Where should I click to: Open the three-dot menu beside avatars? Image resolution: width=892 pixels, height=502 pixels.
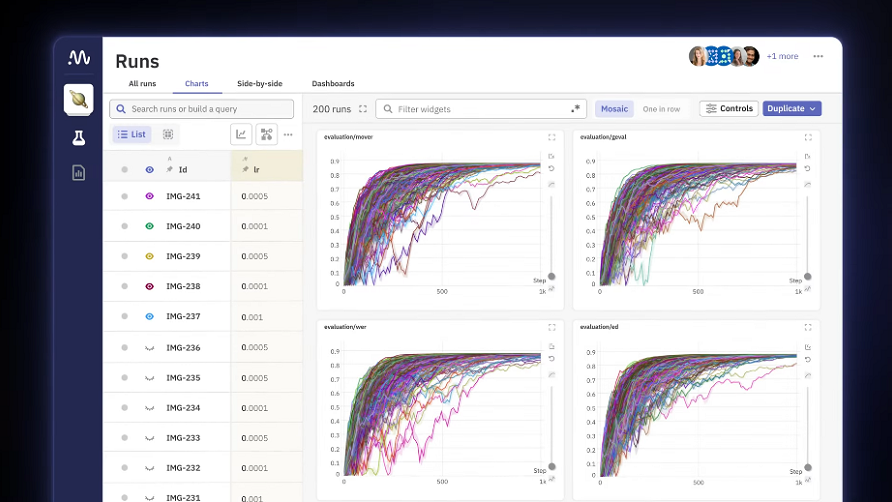(x=818, y=56)
